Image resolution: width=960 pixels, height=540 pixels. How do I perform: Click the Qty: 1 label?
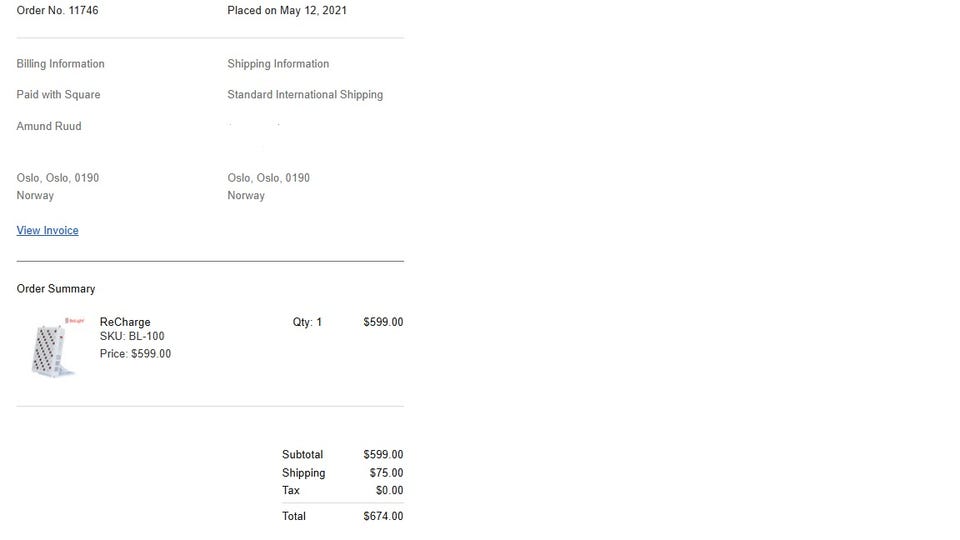(x=307, y=323)
